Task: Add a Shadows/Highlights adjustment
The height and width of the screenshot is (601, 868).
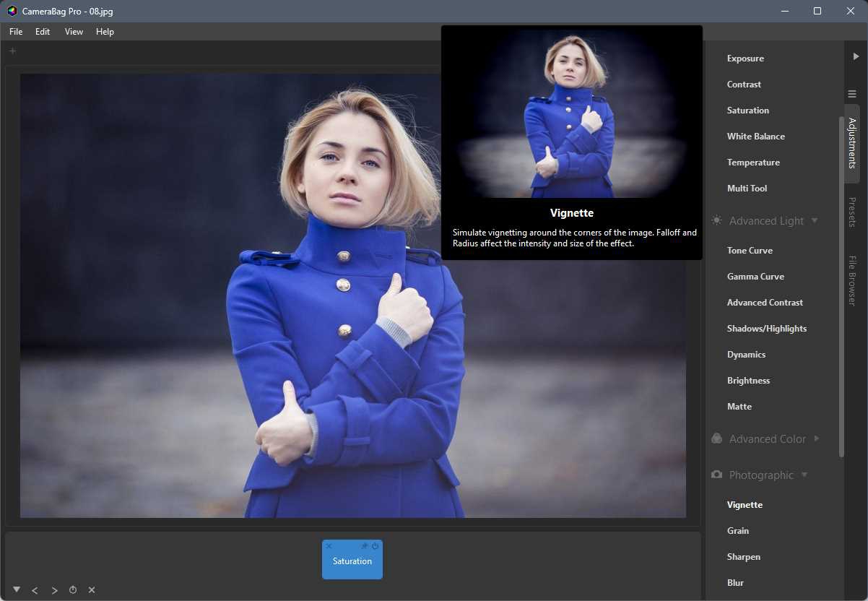Action: (766, 329)
